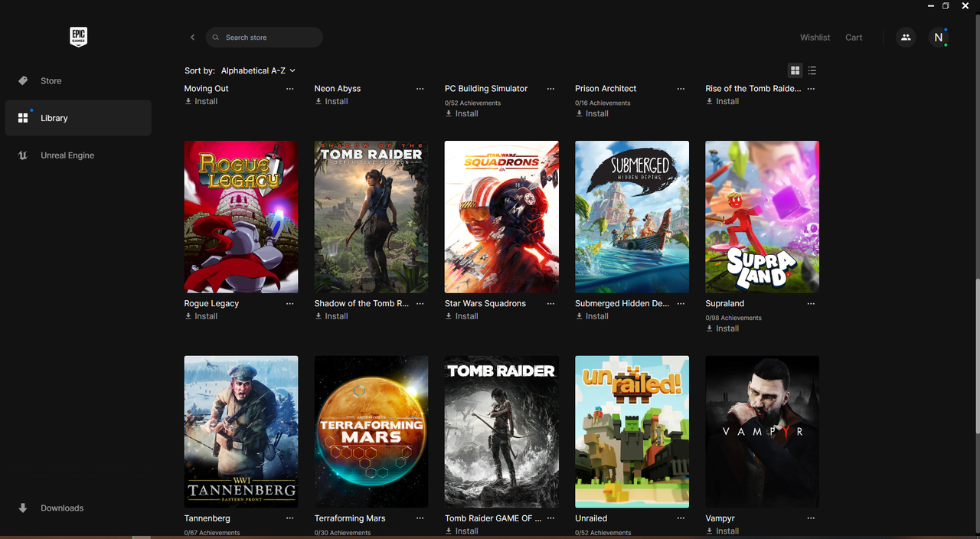Open options menu for Moving Out
980x539 pixels.
289,89
